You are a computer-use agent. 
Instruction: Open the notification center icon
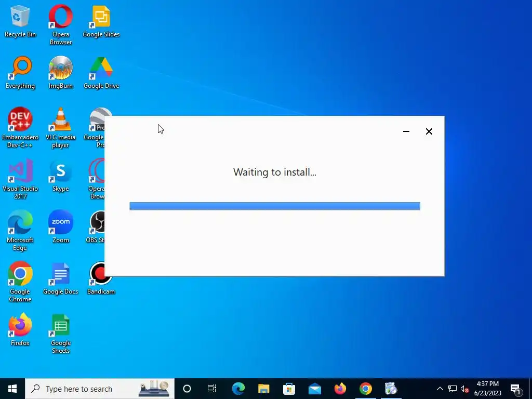point(515,389)
